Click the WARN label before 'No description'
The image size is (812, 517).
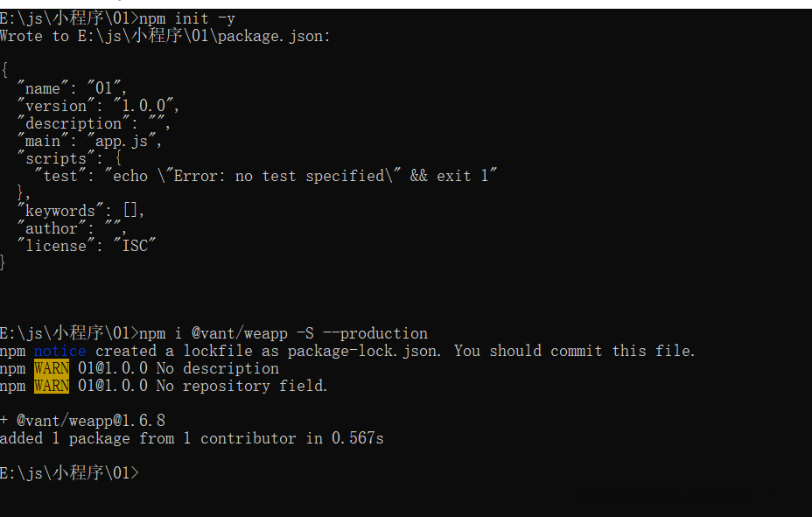pyautogui.click(x=52, y=368)
